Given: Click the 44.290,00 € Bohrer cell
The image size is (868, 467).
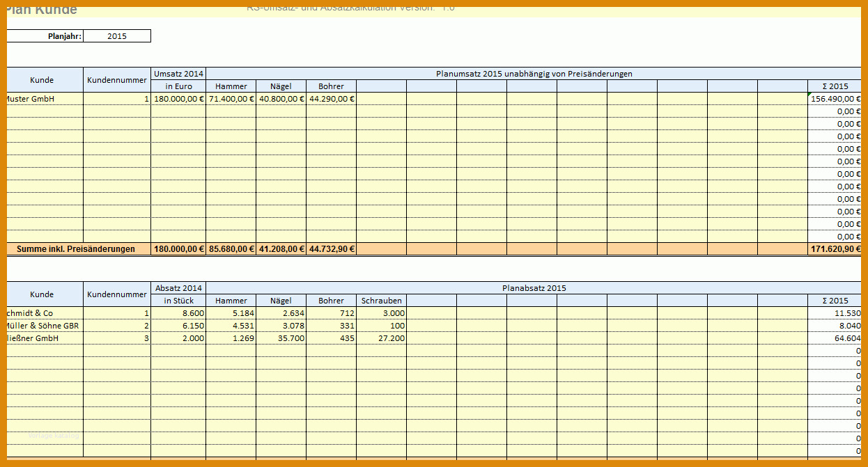Looking at the screenshot, I should [x=332, y=98].
